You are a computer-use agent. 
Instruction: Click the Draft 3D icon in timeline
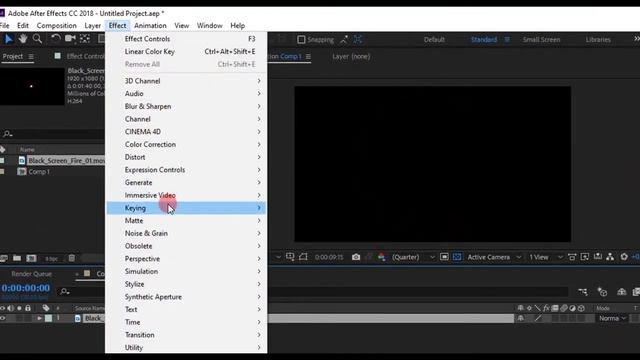coord(602,291)
